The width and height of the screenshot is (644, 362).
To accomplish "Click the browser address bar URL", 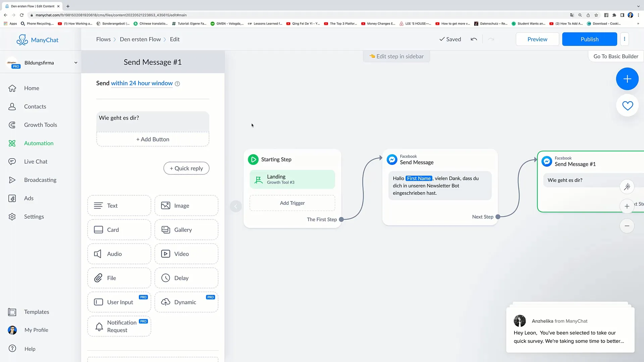I will click(x=111, y=15).
